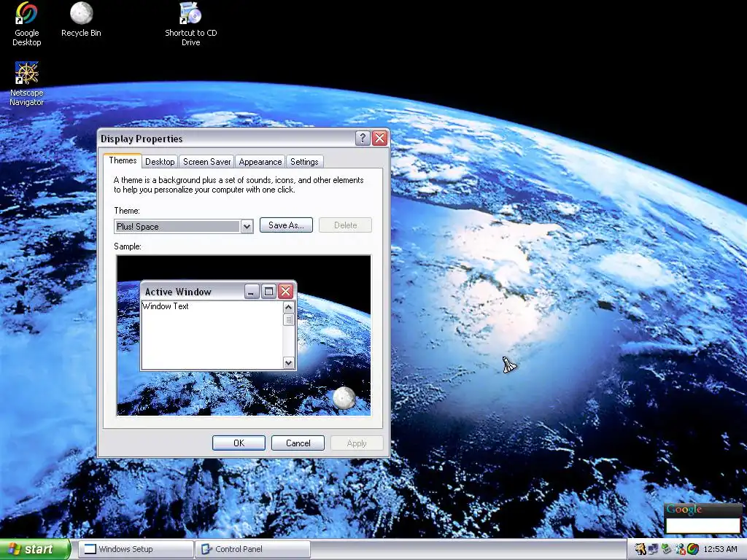This screenshot has width=747, height=560.
Task: Click the disabled Apply button
Action: pyautogui.click(x=357, y=443)
